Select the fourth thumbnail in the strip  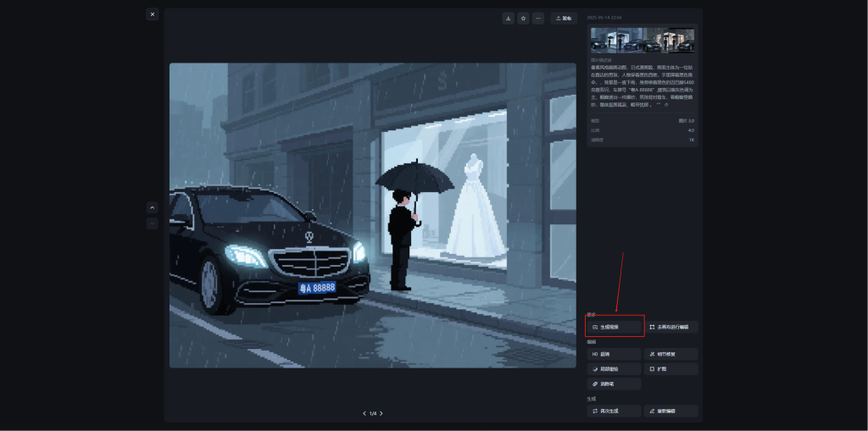pos(682,41)
